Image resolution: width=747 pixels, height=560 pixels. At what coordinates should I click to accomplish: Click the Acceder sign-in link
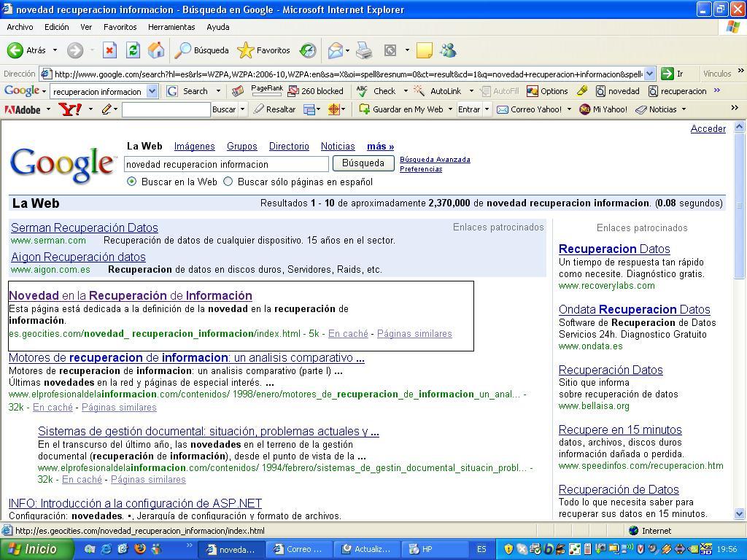tap(708, 128)
